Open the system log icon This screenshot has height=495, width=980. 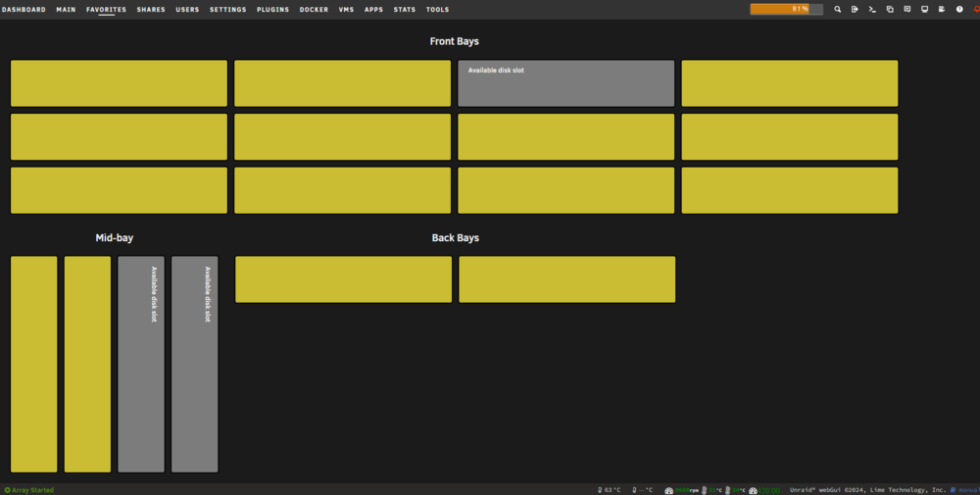[942, 10]
